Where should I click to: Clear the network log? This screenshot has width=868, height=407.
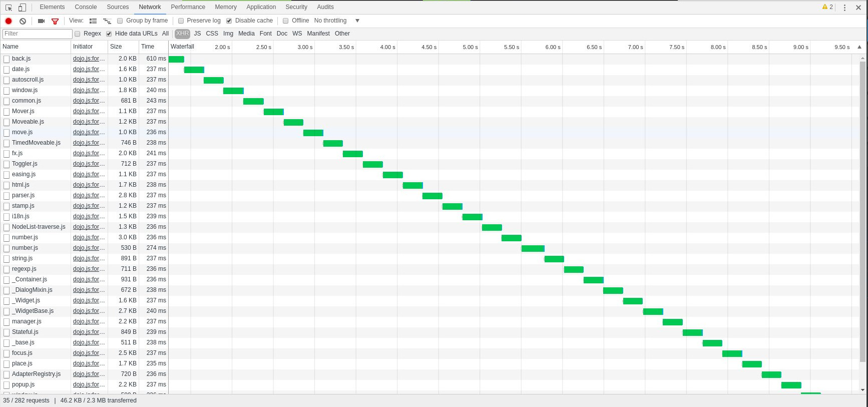coord(23,21)
